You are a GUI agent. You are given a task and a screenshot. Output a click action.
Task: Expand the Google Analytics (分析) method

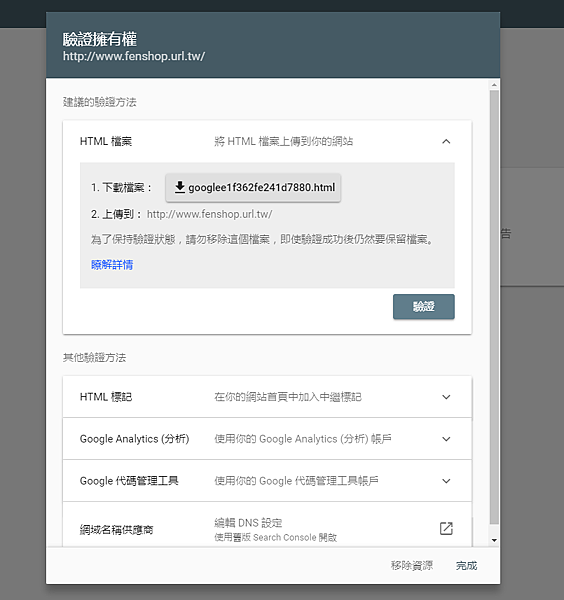446,439
